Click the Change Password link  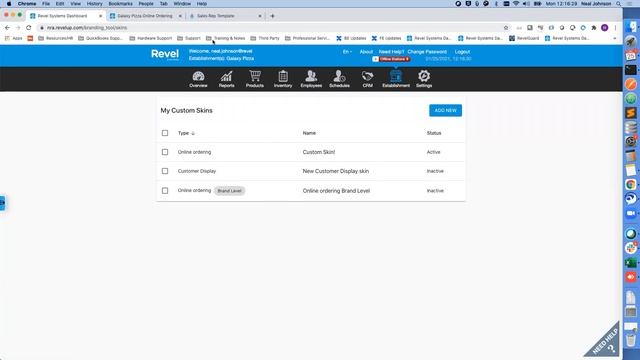click(x=427, y=52)
